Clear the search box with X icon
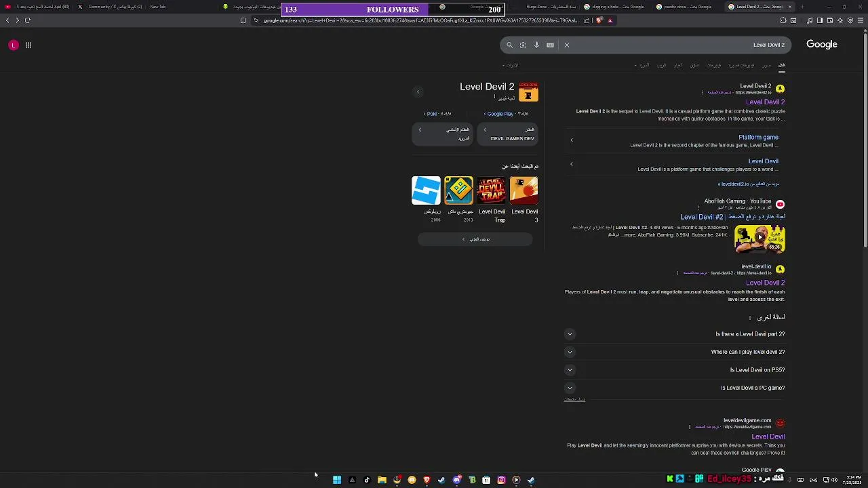The image size is (868, 488). (x=567, y=45)
